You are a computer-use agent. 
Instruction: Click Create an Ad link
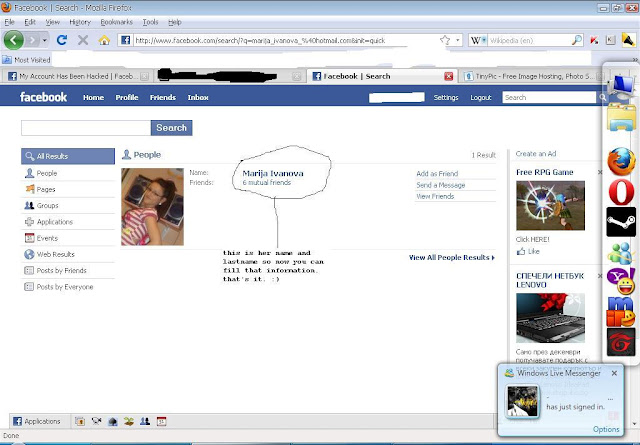pos(536,154)
